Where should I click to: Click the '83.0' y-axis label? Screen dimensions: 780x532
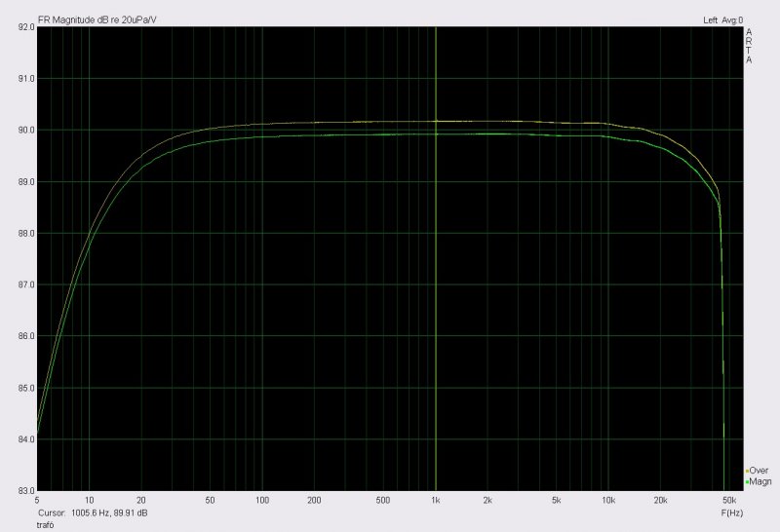pyautogui.click(x=27, y=491)
